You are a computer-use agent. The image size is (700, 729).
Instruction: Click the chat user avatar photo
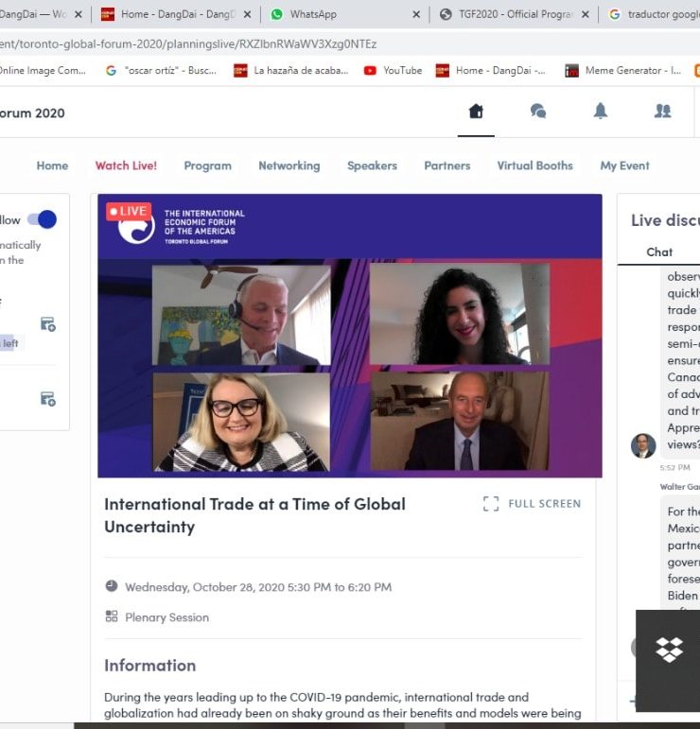[643, 445]
